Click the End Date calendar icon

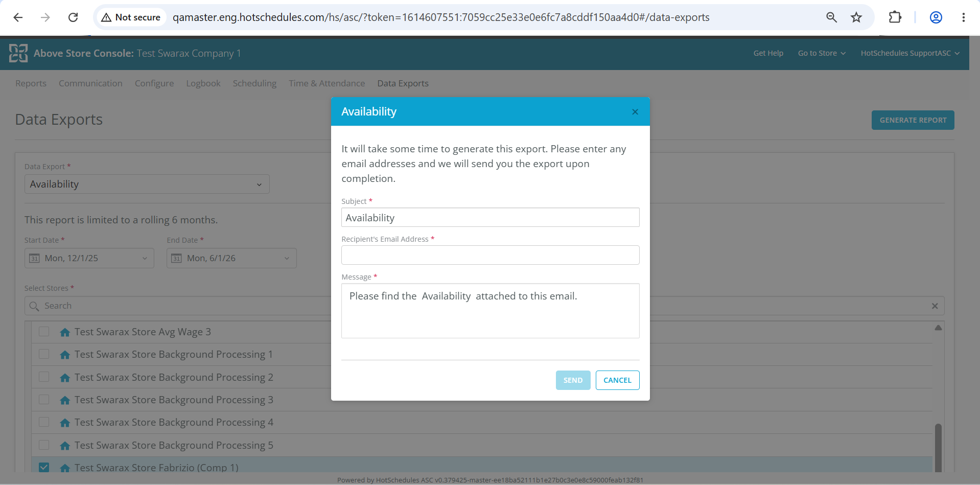pos(176,258)
